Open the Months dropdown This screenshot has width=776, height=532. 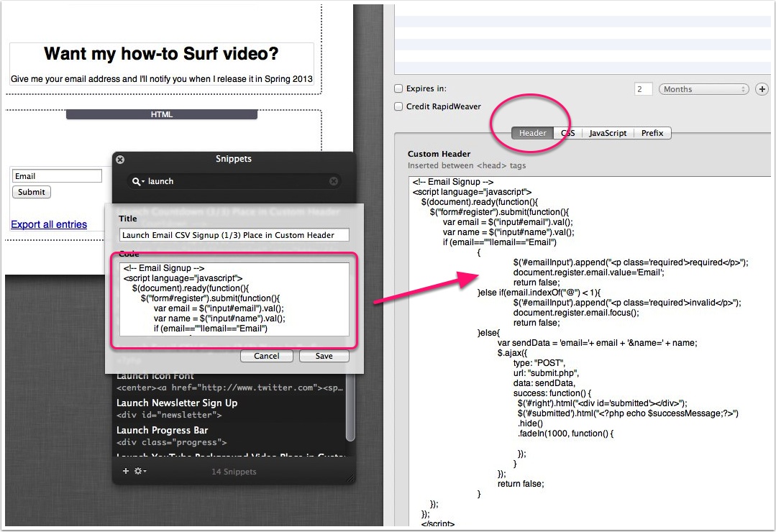(x=704, y=89)
